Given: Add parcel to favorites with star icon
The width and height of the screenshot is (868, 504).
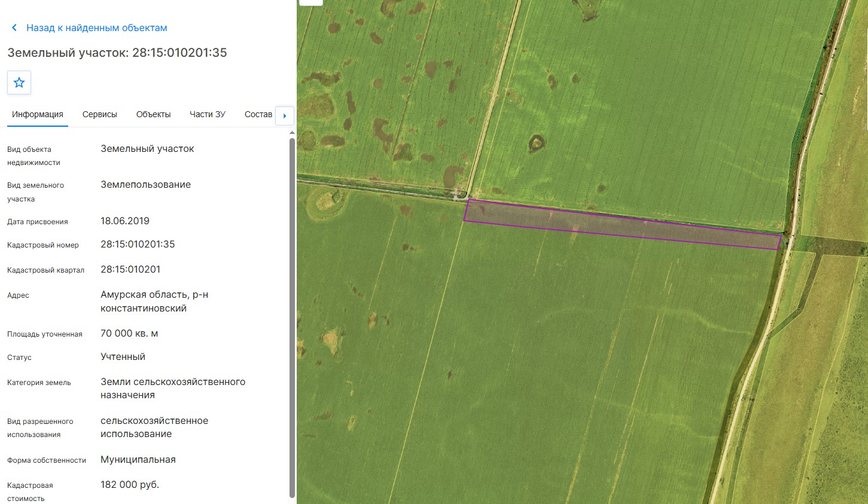Looking at the screenshot, I should pos(19,83).
